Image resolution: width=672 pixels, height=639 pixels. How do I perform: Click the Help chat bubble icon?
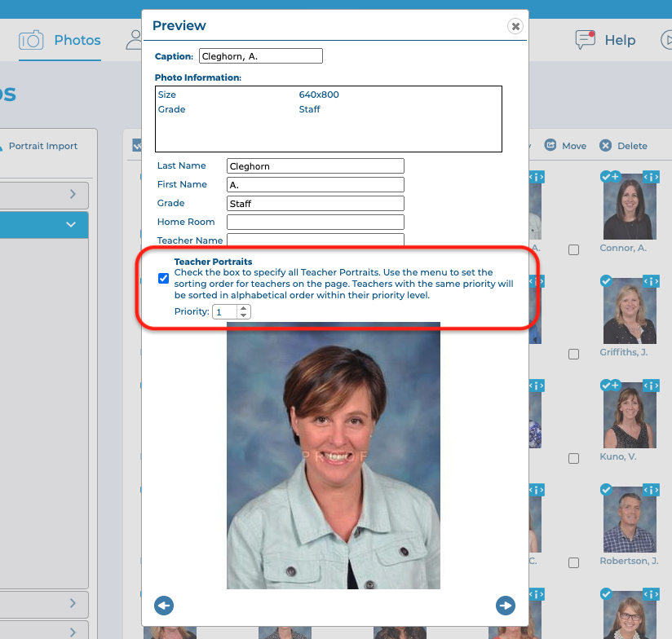(x=585, y=39)
